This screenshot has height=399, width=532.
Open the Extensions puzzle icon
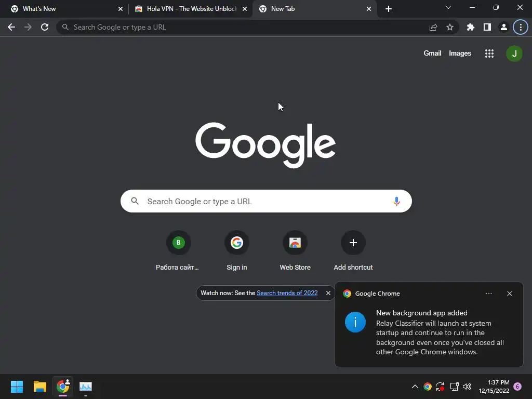471,27
